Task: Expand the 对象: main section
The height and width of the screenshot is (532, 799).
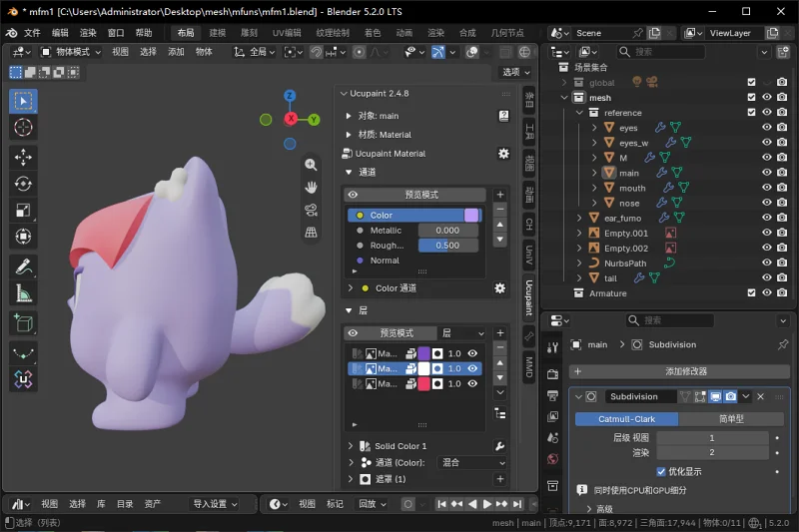Action: pyautogui.click(x=349, y=116)
